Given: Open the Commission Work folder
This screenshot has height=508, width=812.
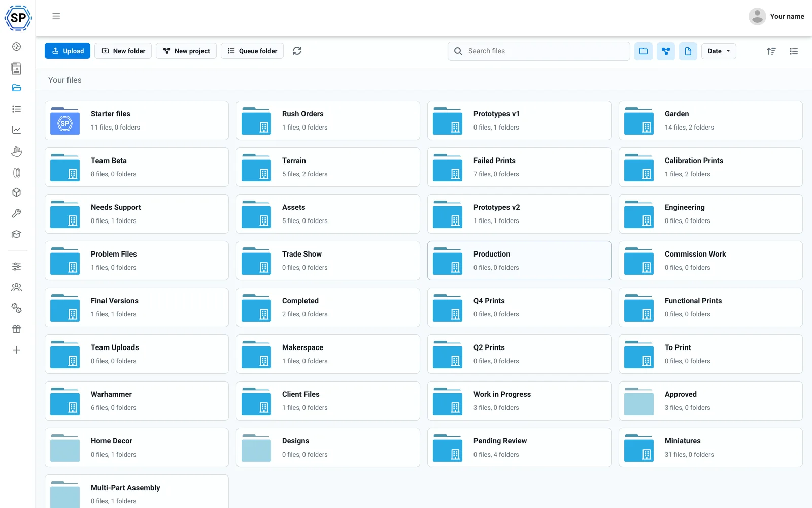Looking at the screenshot, I should click(710, 261).
